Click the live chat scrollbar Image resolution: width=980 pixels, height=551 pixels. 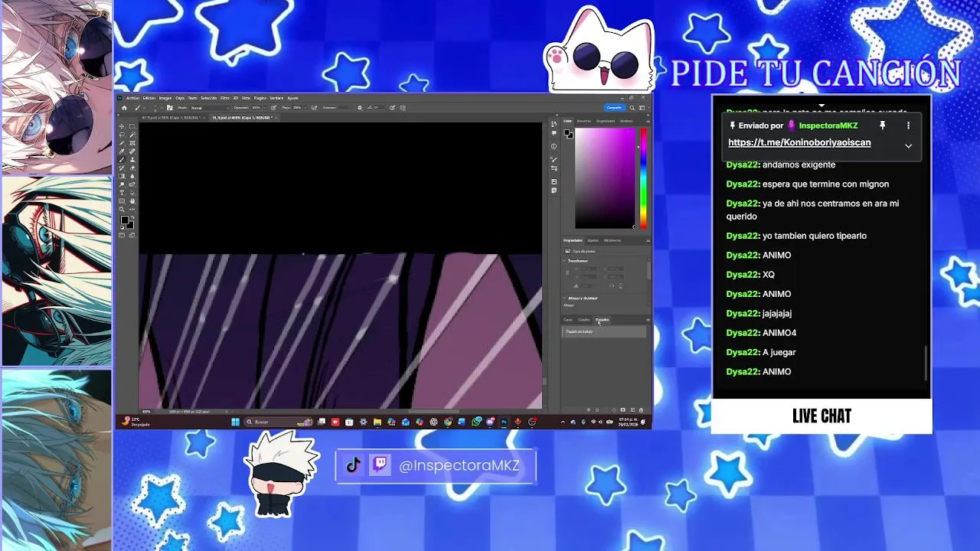click(926, 364)
